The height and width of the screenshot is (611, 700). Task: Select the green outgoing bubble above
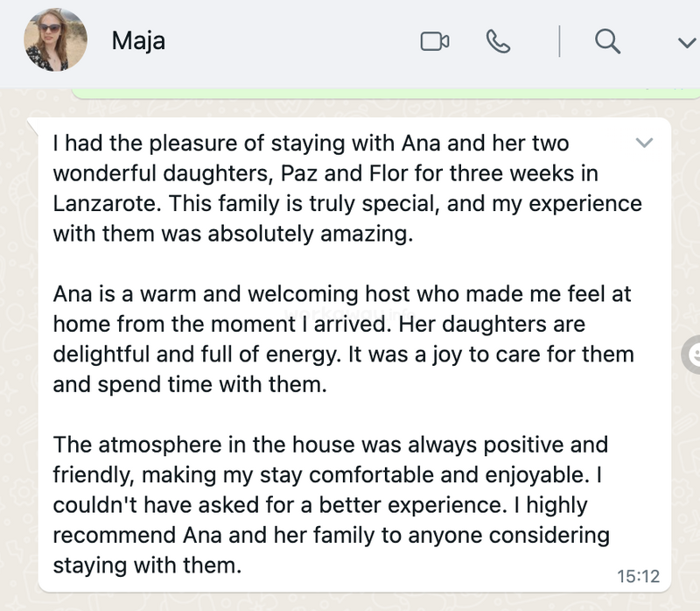(386, 93)
